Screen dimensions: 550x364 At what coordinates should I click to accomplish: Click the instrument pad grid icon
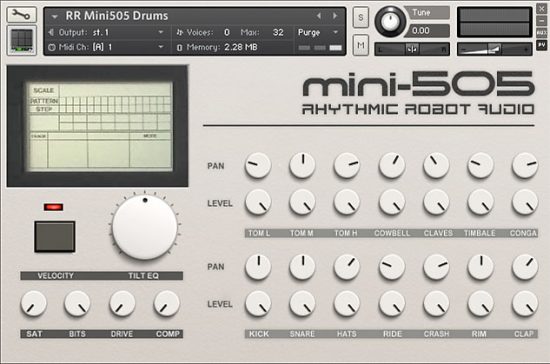[22, 40]
